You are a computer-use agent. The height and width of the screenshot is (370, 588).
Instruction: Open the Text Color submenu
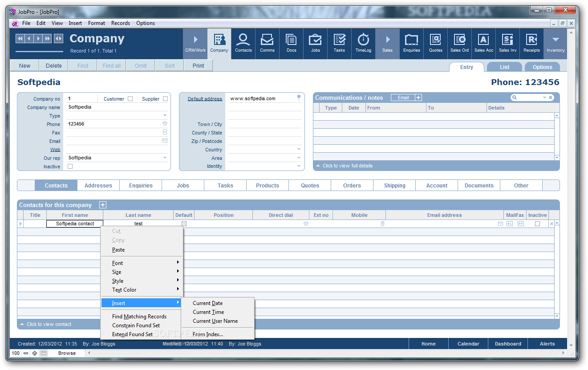click(142, 290)
